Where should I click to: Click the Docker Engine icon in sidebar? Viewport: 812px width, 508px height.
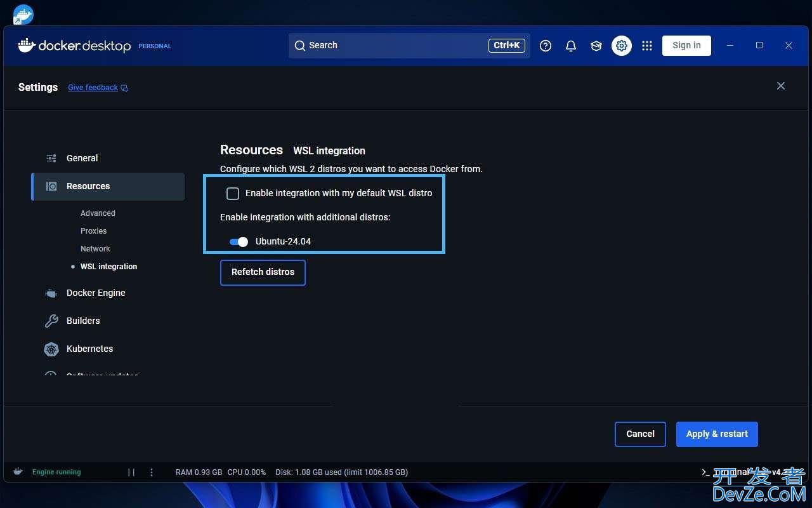click(51, 293)
